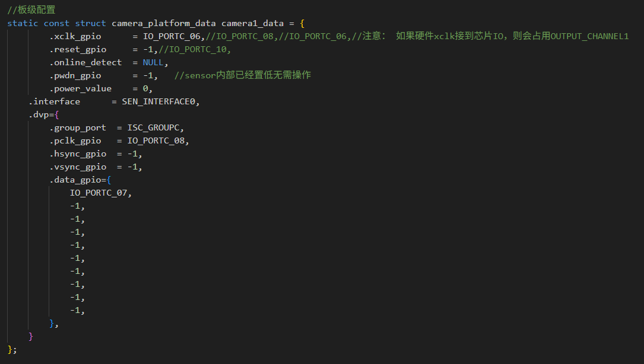This screenshot has width=644, height=364.
Task: Click the //sensor内部已经置低无需操作 comment
Action: [x=243, y=75]
